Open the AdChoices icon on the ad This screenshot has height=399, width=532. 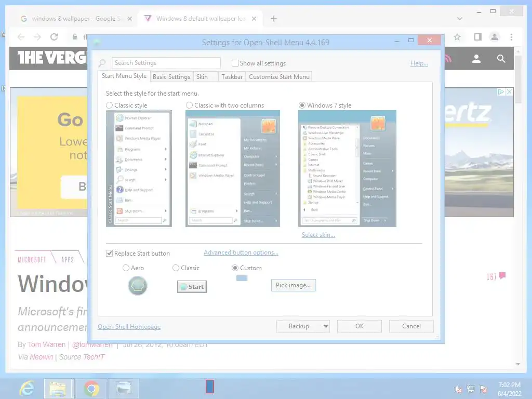pyautogui.click(x=501, y=91)
